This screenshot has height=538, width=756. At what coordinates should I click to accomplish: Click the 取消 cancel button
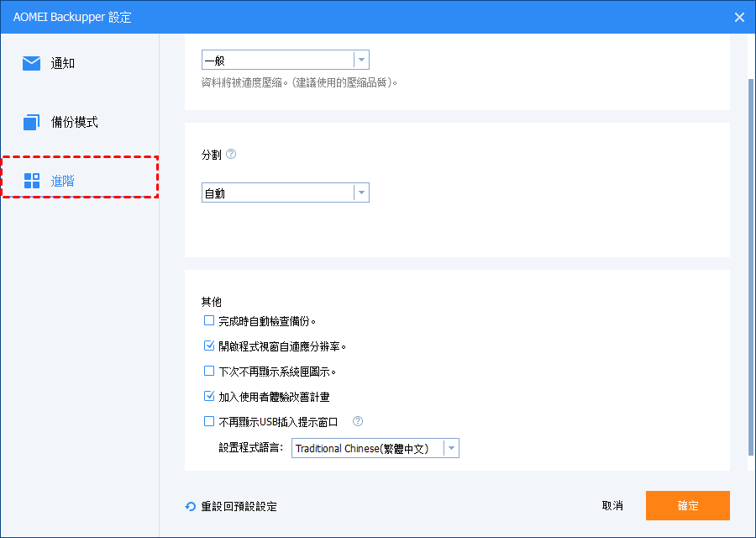612,506
